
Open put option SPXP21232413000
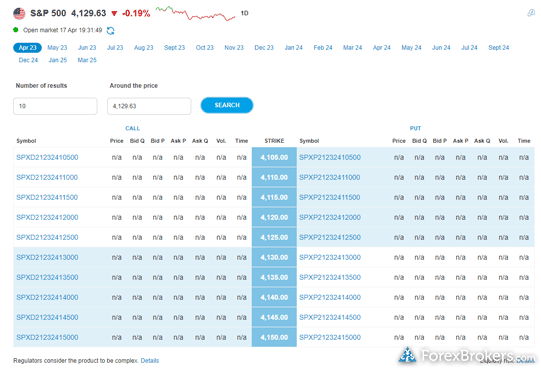[330, 257]
